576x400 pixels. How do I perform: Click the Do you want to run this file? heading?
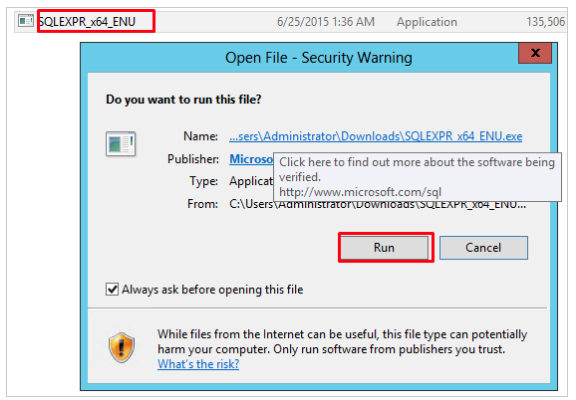[x=184, y=100]
